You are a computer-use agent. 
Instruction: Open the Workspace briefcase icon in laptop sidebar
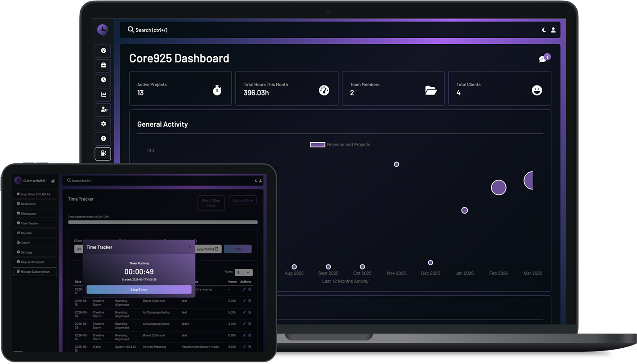tap(103, 66)
